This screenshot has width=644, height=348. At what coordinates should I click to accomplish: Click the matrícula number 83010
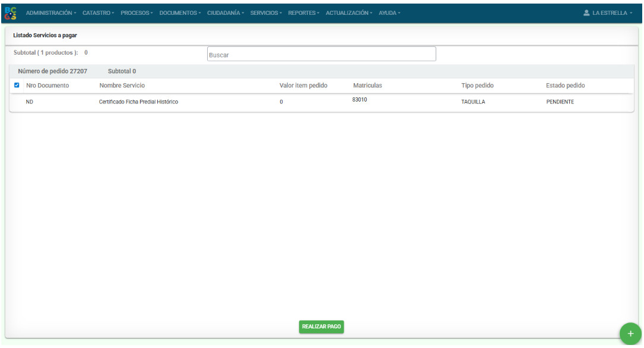point(359,100)
